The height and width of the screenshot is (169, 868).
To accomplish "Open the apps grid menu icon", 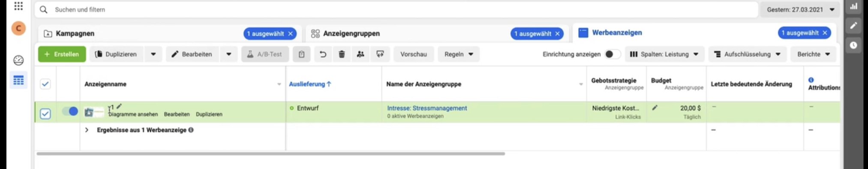I will point(18,6).
